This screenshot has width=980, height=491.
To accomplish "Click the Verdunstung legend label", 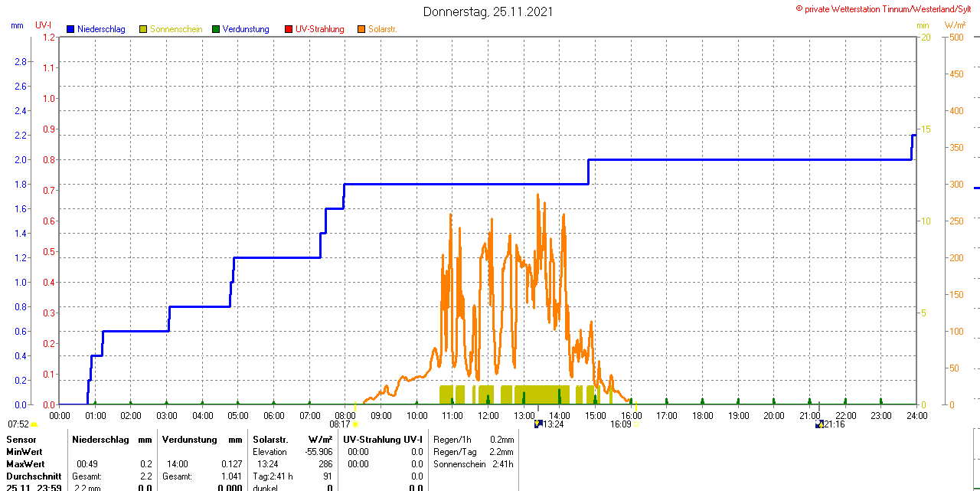I will pyautogui.click(x=246, y=29).
